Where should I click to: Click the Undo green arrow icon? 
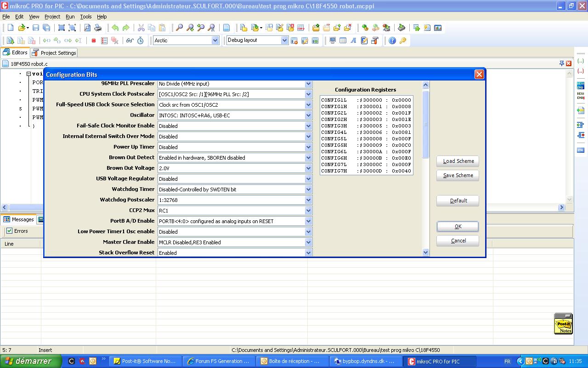click(x=115, y=28)
